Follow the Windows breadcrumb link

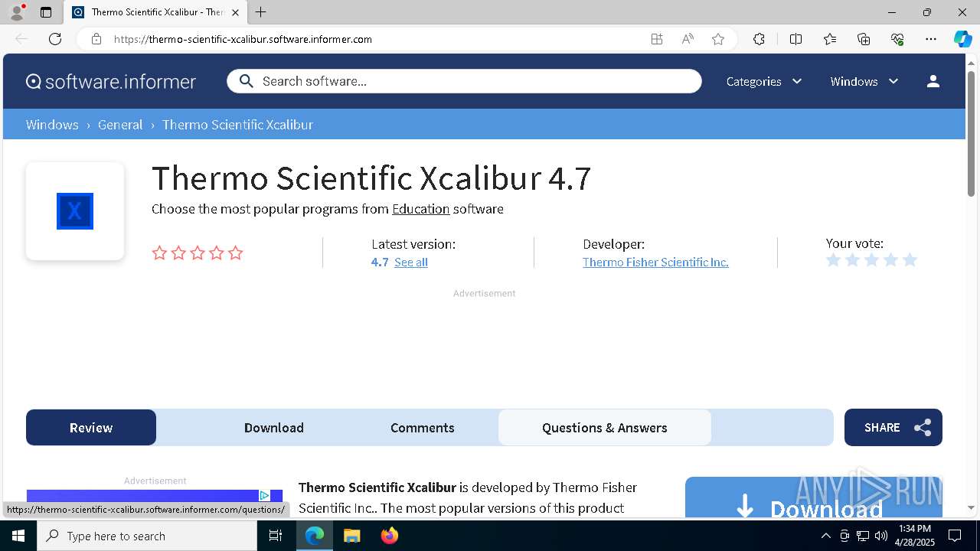click(52, 125)
